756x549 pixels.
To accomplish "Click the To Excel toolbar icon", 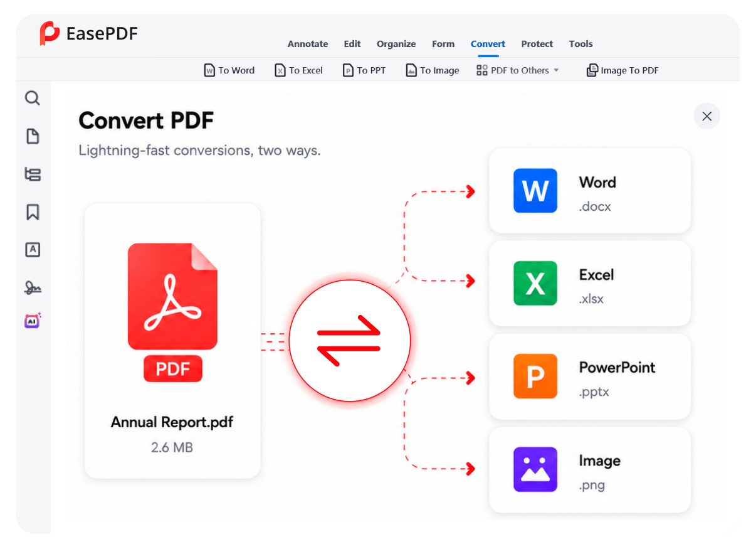I will 280,70.
